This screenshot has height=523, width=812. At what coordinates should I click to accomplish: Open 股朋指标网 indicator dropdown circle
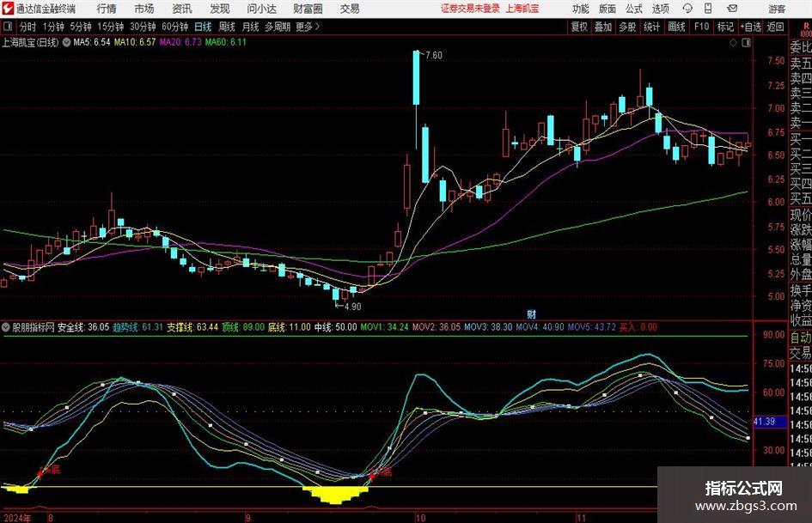click(x=6, y=327)
